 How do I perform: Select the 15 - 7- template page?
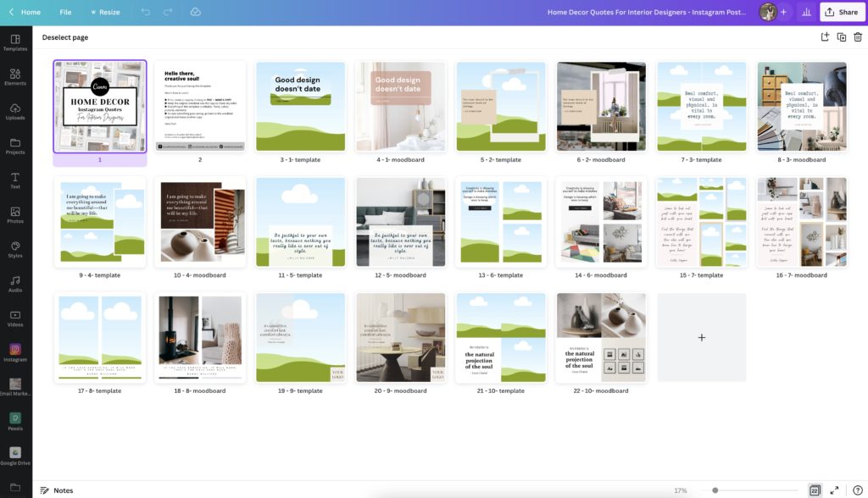pos(701,222)
